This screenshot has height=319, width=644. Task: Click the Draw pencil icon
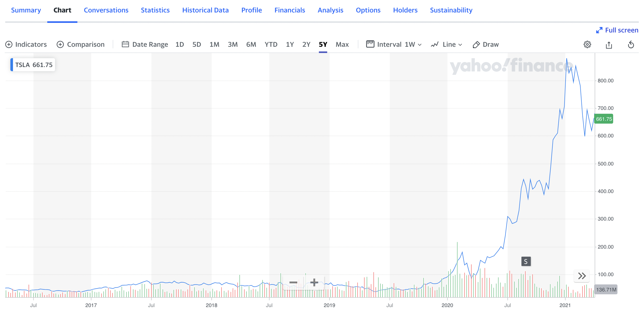(476, 45)
